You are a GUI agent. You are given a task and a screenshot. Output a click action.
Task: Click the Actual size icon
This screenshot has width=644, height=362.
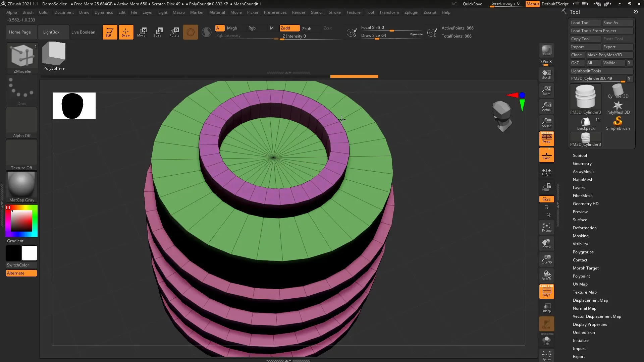[546, 107]
